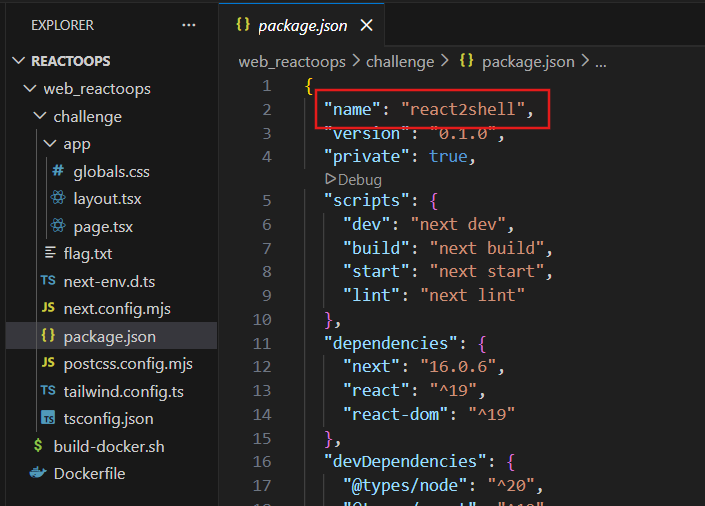705x506 pixels.
Task: Collapse the app folder
Action: tap(49, 144)
